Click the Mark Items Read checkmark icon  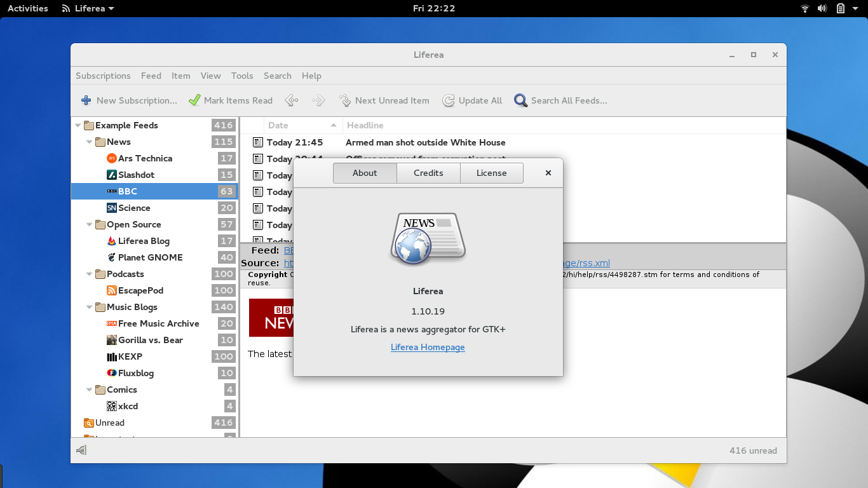[195, 100]
